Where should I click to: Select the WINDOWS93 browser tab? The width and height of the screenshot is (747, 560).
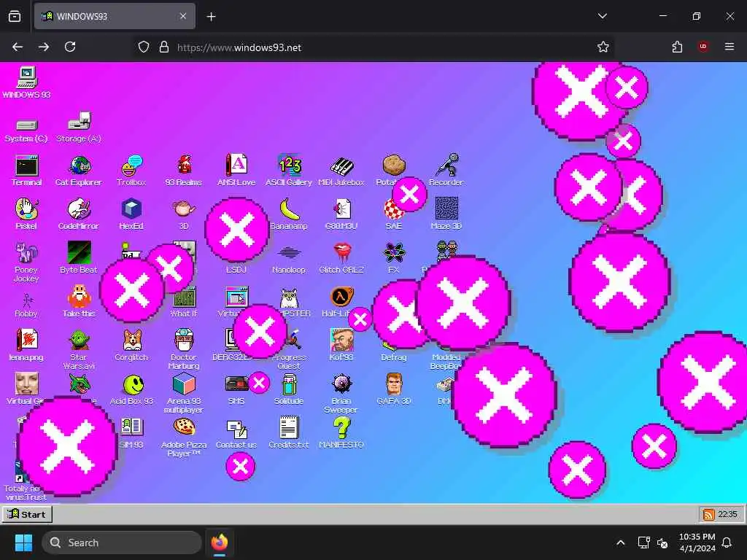point(115,16)
